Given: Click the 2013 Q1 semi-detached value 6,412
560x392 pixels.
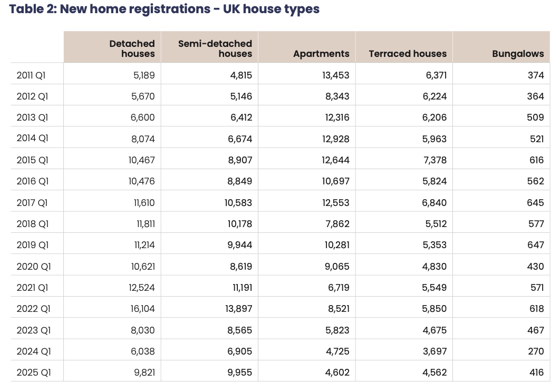Looking at the screenshot, I should tap(241, 117).
